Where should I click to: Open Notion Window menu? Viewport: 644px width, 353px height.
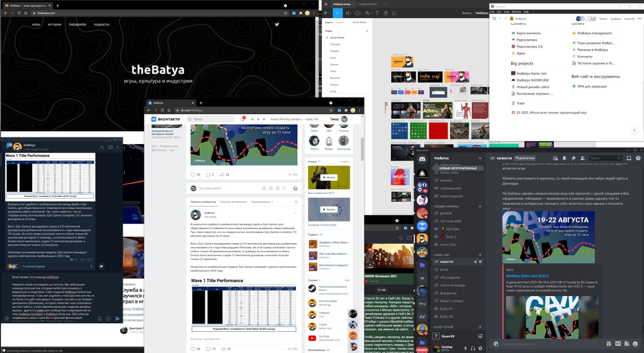[x=516, y=11]
